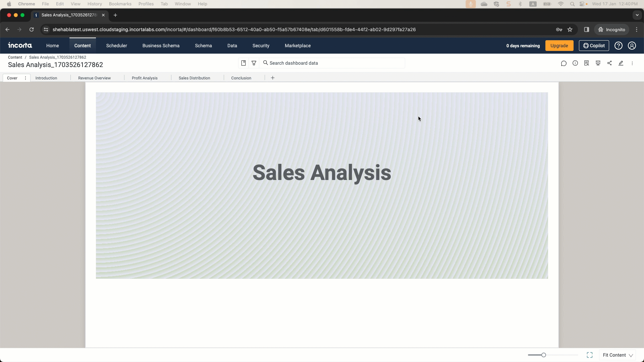Edit dashboard with pencil icon
The image size is (644, 362).
coord(621,63)
